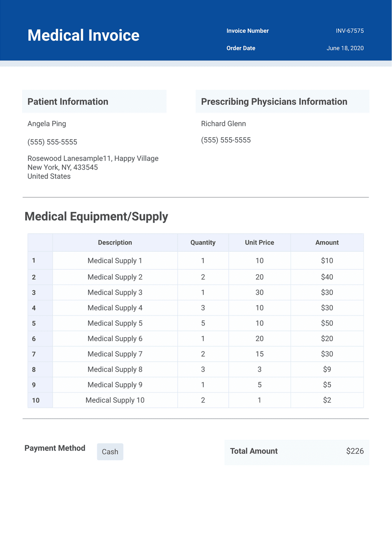This screenshot has height=555, width=392.
Task: Click the Total Amount label
Action: [254, 451]
